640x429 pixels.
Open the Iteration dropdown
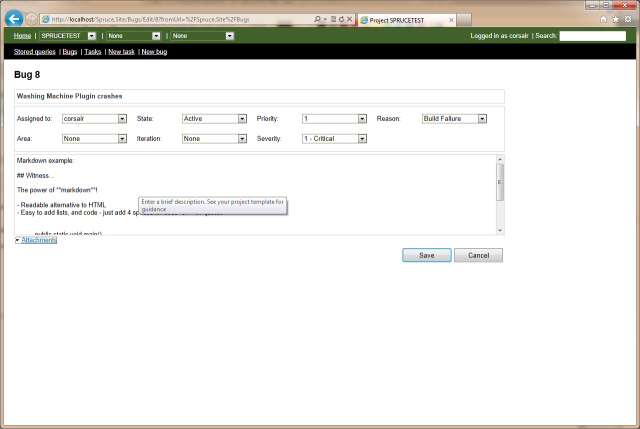(x=214, y=139)
